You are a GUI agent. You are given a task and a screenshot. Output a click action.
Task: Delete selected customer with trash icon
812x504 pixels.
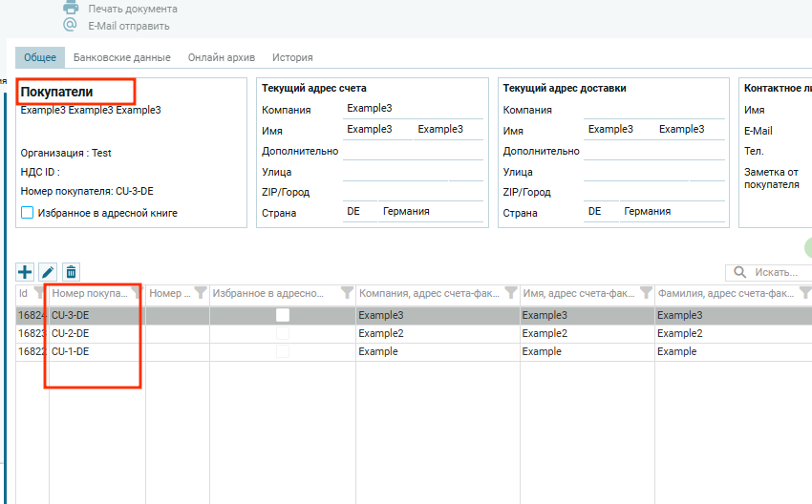coord(71,272)
